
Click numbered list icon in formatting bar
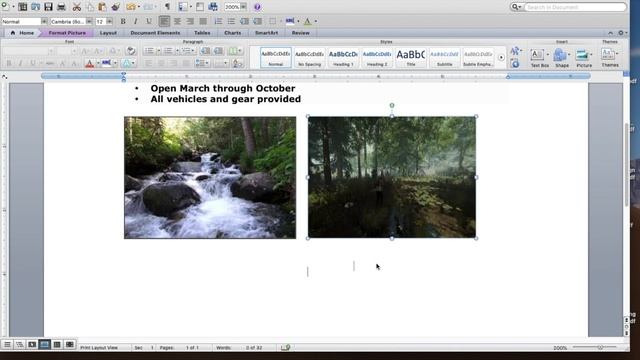[218, 21]
